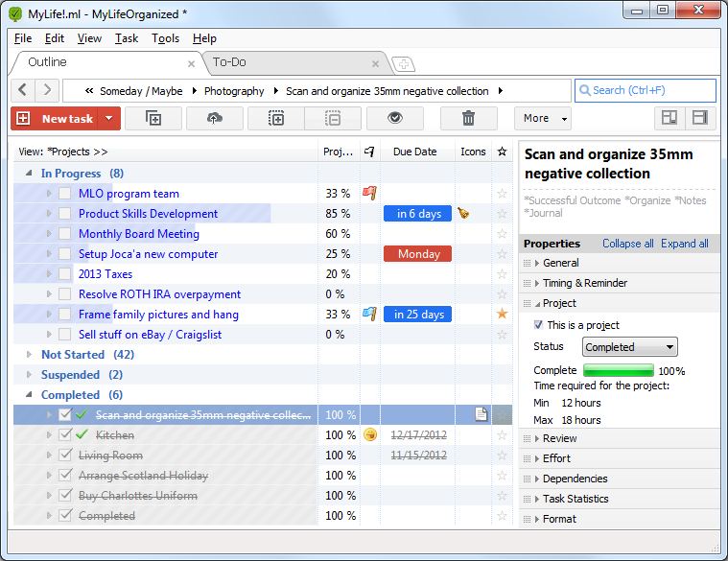Click the two-pane layout toolbar icon
The width and height of the screenshot is (728, 561).
click(669, 118)
